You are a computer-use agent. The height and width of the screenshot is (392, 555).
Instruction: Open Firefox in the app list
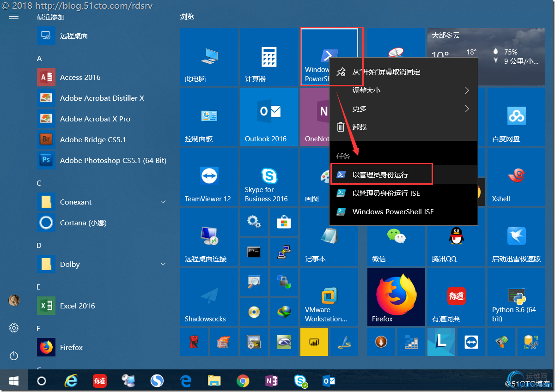coord(103,347)
